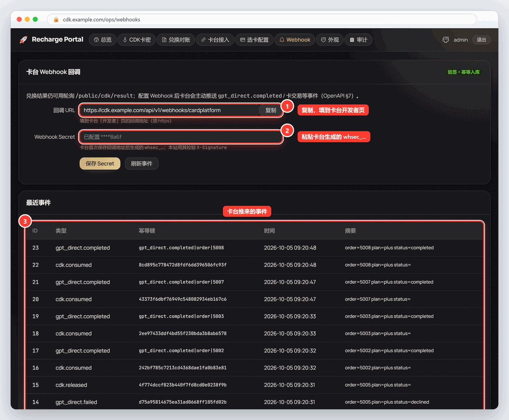Viewport: 509px width, 420px height.
Task: Focus the 回调 URL input field
Action: [169, 110]
